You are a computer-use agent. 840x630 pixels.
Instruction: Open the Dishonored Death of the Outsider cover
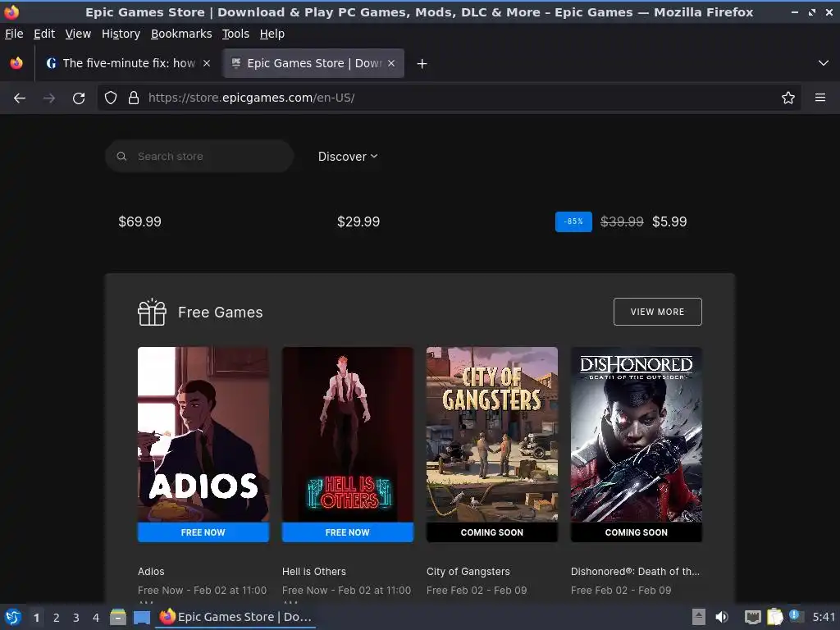pyautogui.click(x=637, y=435)
